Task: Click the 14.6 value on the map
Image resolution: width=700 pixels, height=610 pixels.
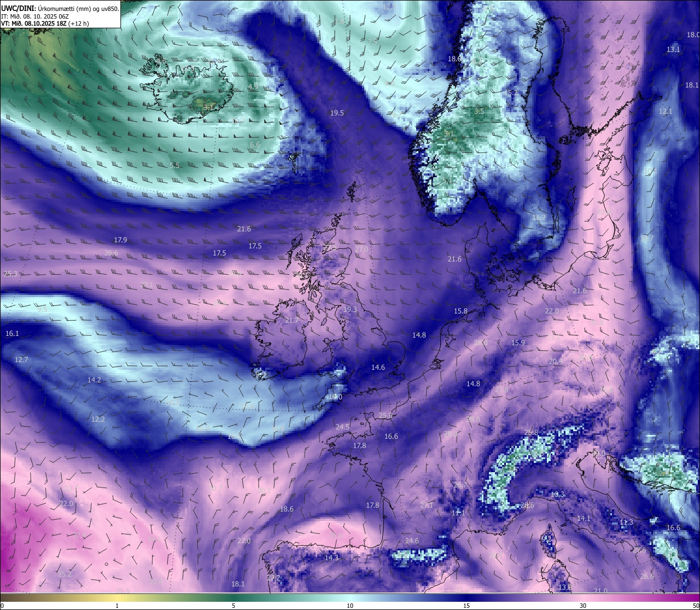Action: point(378,368)
